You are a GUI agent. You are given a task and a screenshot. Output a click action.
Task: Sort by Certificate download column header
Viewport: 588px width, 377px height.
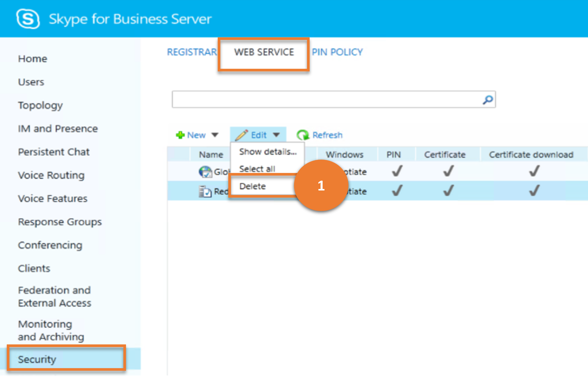click(x=531, y=155)
